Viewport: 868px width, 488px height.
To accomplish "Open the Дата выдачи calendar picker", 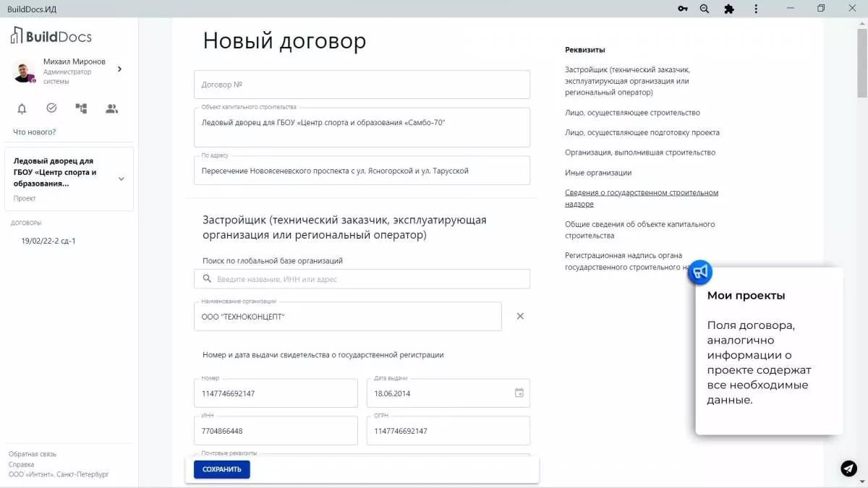I will point(519,393).
